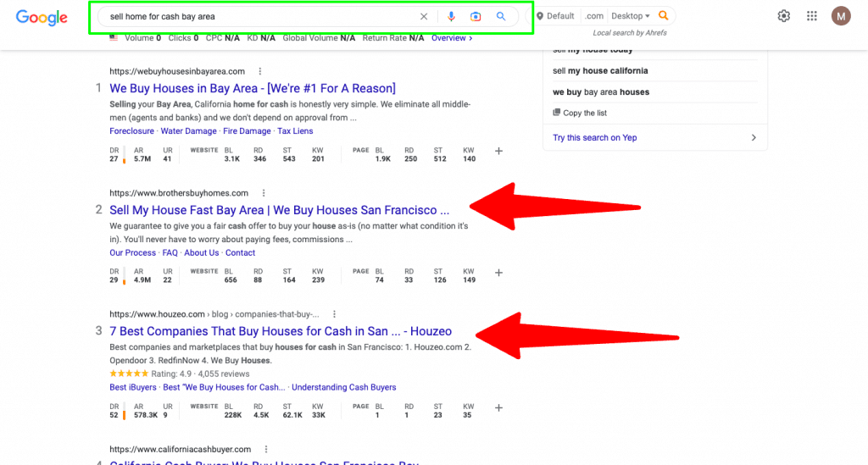Open Best "We Buy Houses for Cash... sitelink
Screen dimensions: 868x465
click(x=224, y=388)
